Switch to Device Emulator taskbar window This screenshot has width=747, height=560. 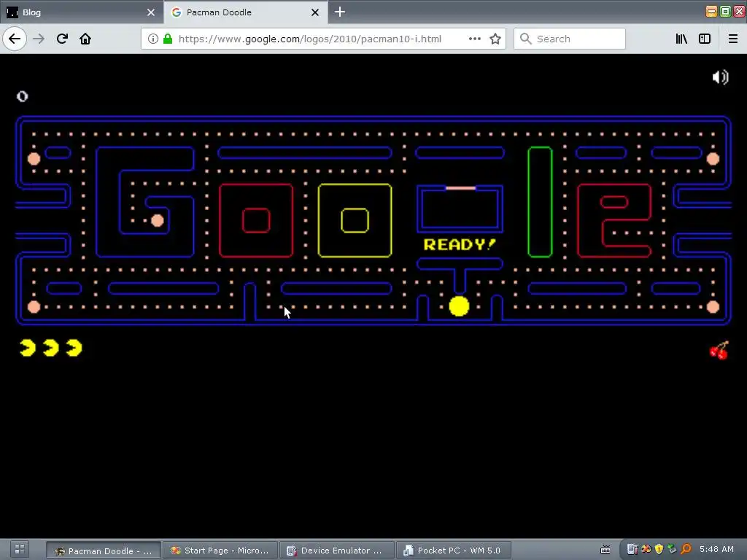[x=337, y=551]
